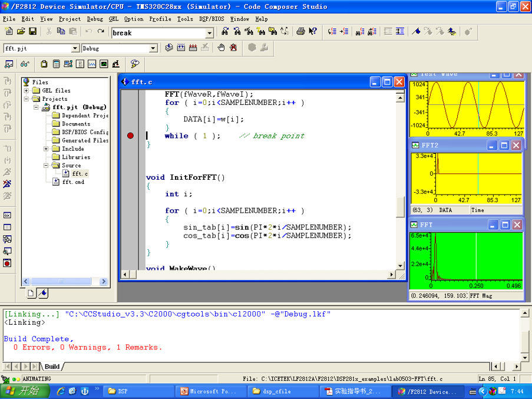Open the 'break' search text dropdown
This screenshot has height=399, width=532.
click(209, 33)
